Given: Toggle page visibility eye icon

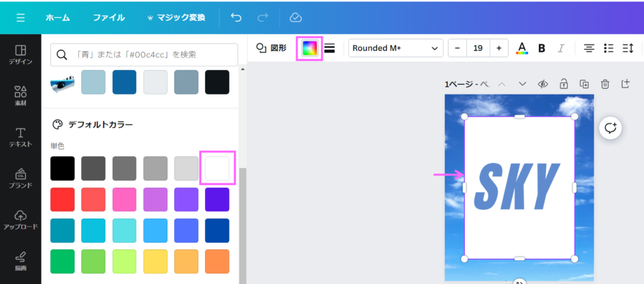Looking at the screenshot, I should click(543, 84).
